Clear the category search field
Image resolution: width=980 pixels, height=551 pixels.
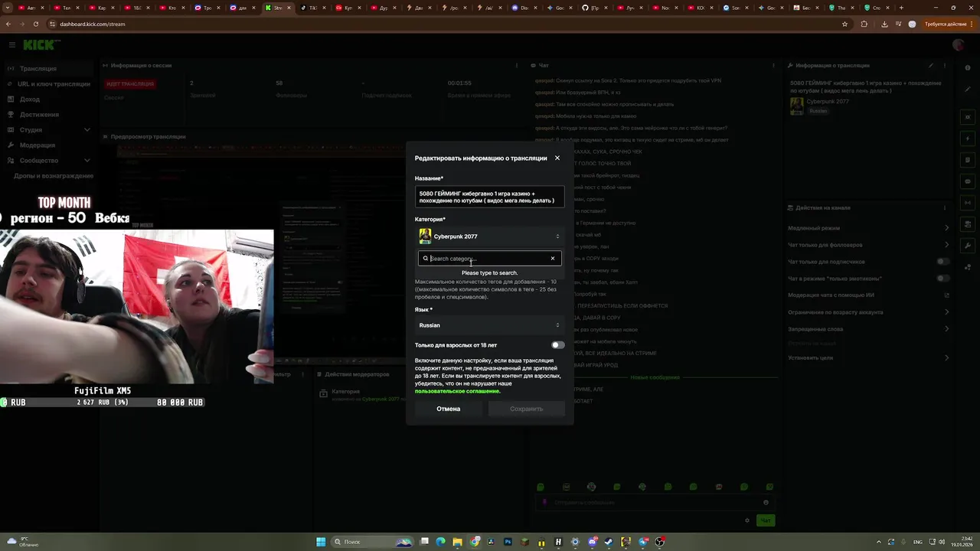(x=552, y=259)
